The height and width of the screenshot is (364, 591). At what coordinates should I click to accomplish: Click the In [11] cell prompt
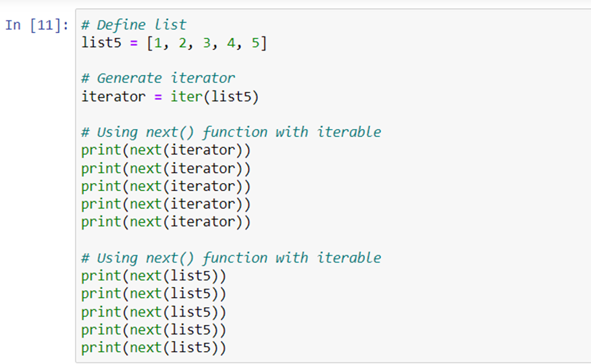coord(36,25)
